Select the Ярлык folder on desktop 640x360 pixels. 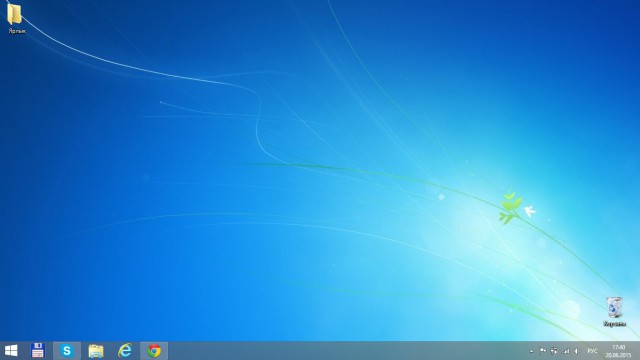16,19
